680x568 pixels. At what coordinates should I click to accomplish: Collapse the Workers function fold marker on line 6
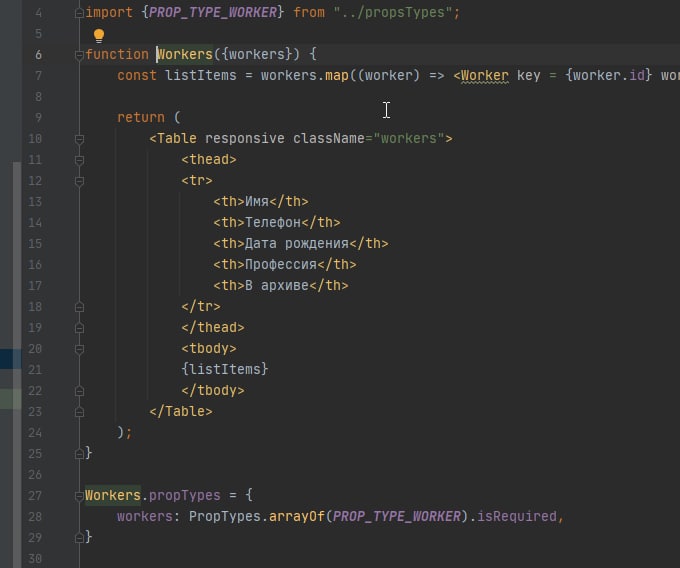pyautogui.click(x=79, y=55)
